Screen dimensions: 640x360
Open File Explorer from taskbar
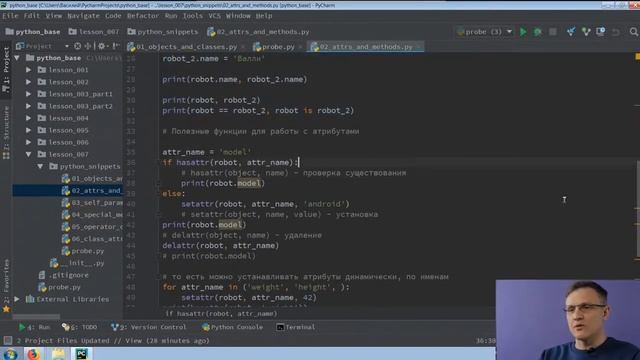tap(58, 353)
